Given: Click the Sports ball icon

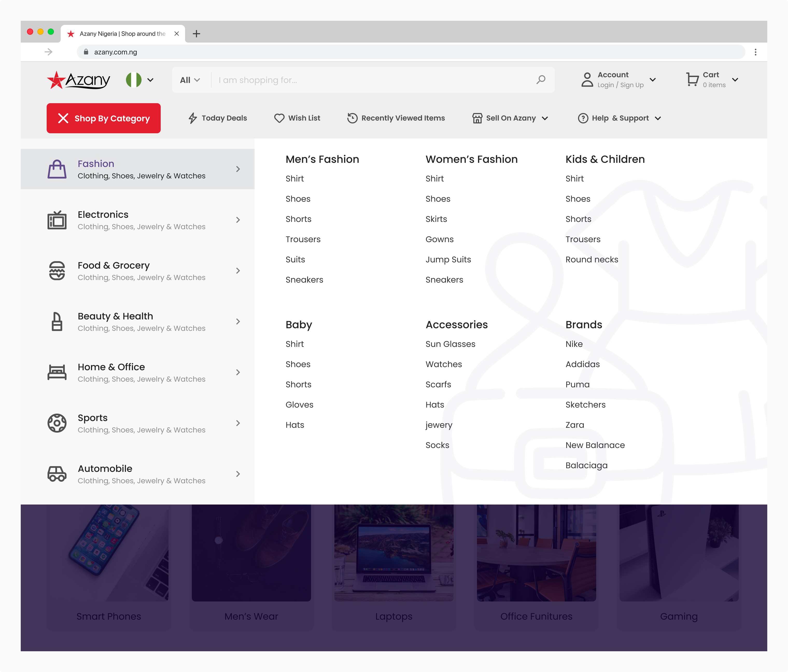Looking at the screenshot, I should pyautogui.click(x=57, y=423).
